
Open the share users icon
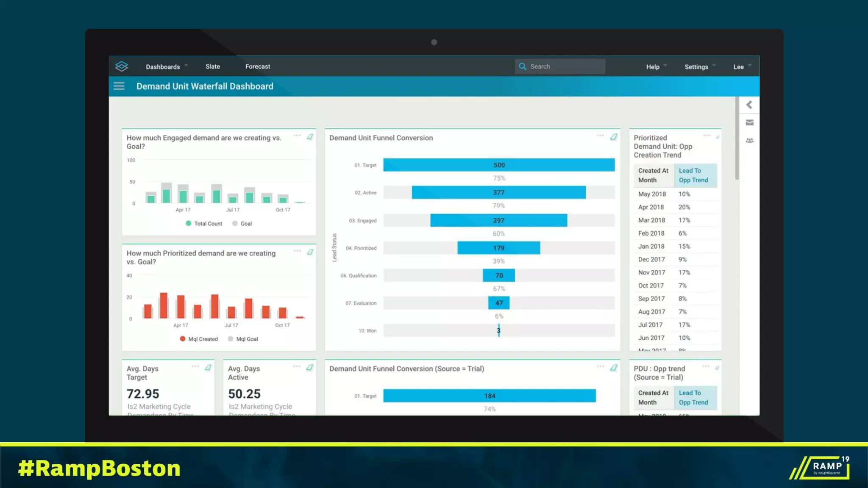(749, 141)
